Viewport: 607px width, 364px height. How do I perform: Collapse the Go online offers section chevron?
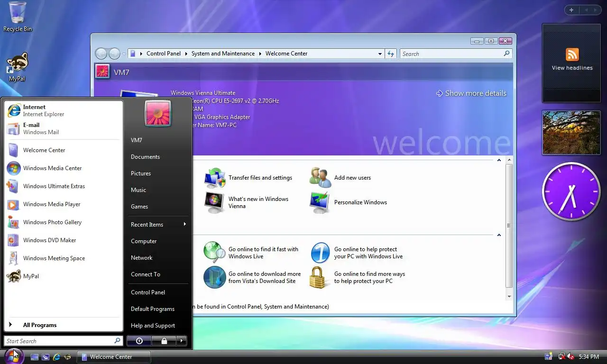point(499,235)
